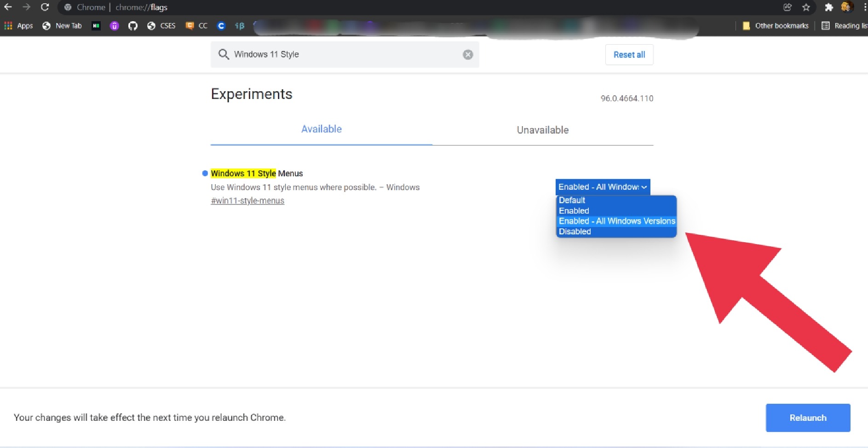Viewport: 868px width, 448px height.
Task: Click the Experiments heading
Action: click(252, 94)
